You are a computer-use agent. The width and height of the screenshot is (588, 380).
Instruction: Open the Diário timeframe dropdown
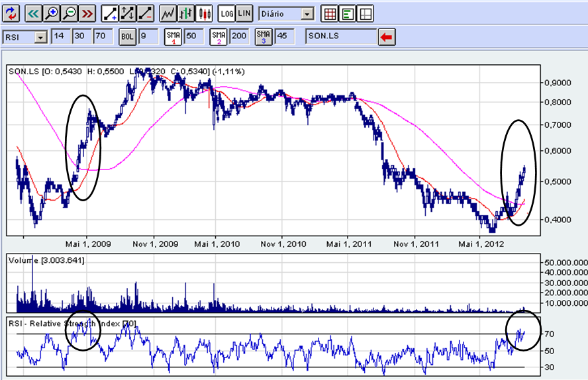coord(307,14)
